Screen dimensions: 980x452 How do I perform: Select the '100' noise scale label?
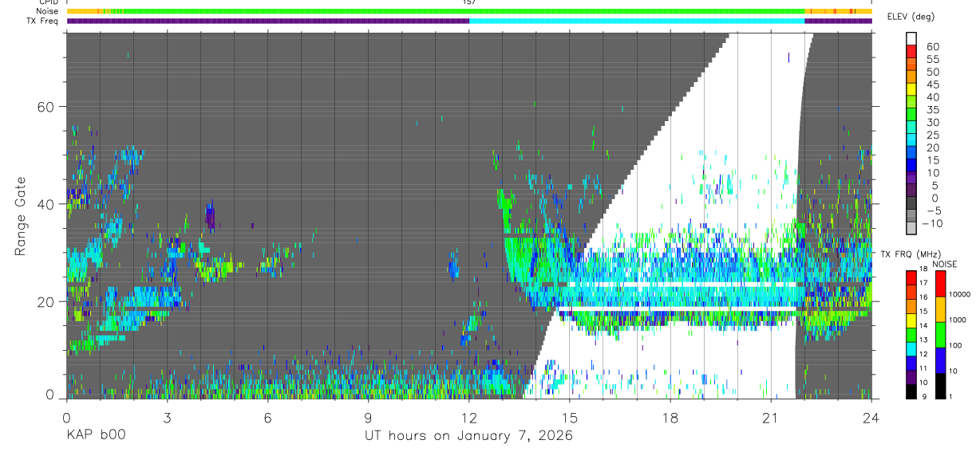pos(954,345)
